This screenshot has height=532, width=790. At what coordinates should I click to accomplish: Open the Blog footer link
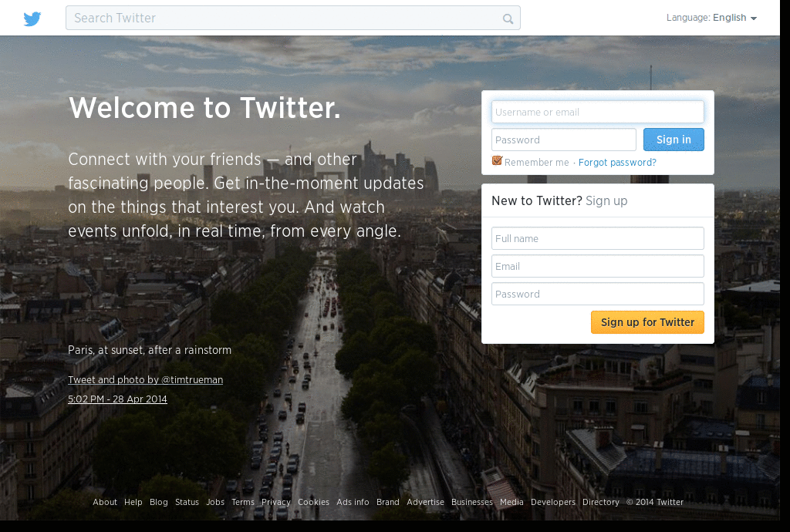click(159, 502)
